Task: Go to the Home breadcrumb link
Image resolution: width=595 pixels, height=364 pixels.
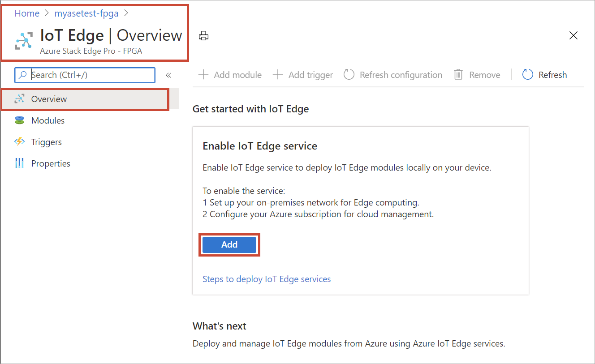Action: (27, 13)
